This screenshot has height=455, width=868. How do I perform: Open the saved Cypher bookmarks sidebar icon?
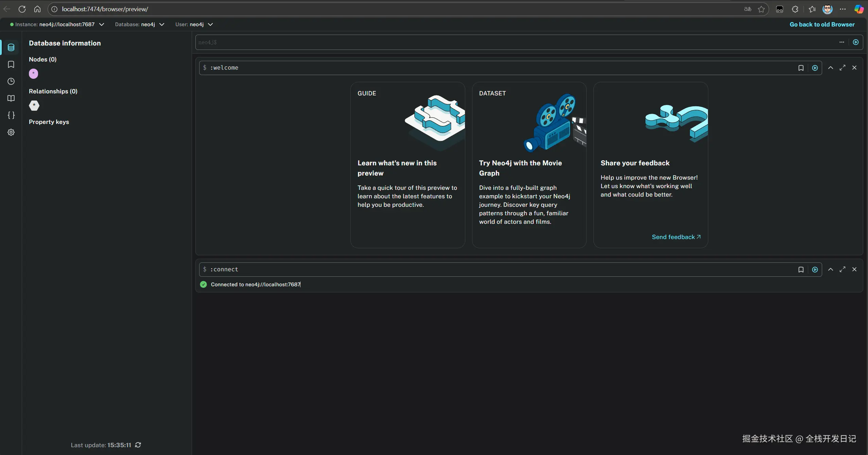(11, 65)
